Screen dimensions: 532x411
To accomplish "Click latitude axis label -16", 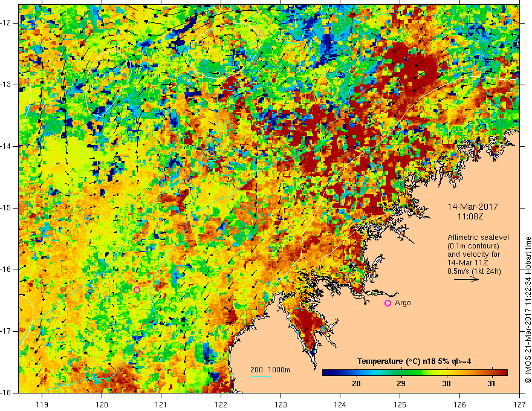I will (6, 270).
